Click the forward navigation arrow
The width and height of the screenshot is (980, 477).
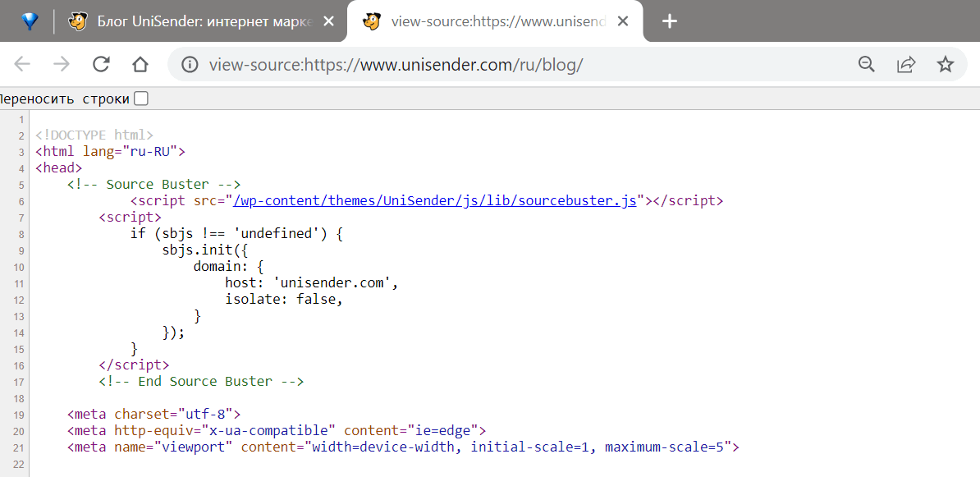tap(62, 64)
